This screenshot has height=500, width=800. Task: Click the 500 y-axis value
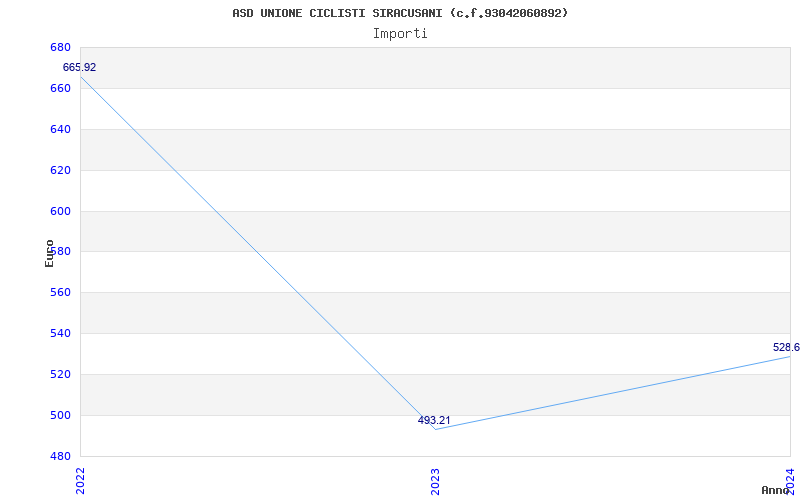click(x=60, y=415)
